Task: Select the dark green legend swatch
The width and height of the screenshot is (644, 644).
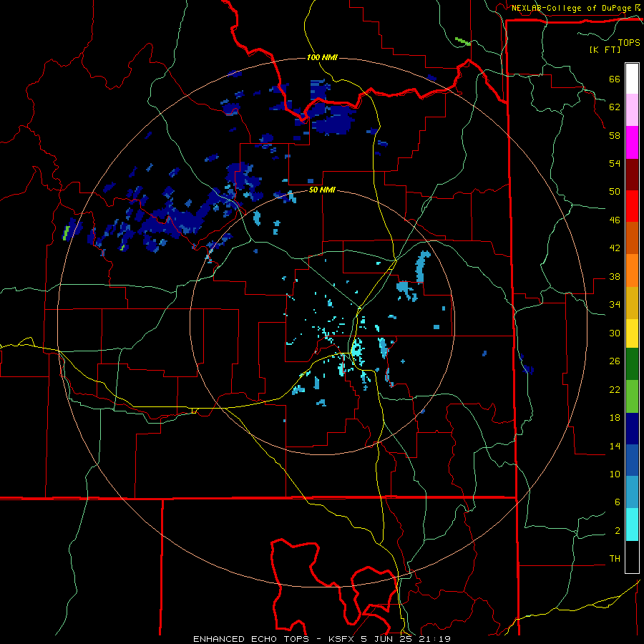Action: tap(632, 364)
